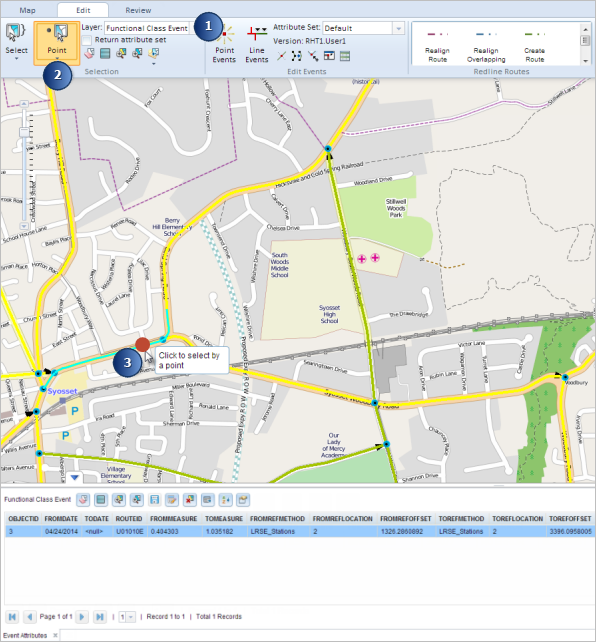
Task: Expand the Select tool dropdown arrow
Action: 16,59
